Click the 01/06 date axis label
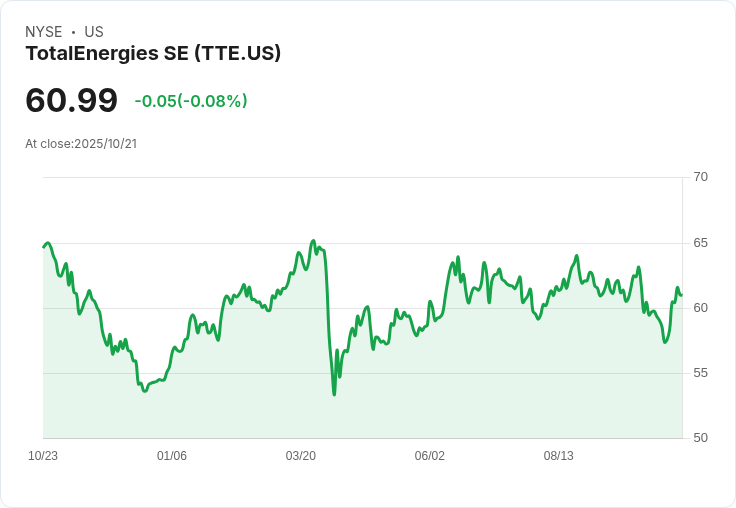736x508 pixels. [172, 456]
